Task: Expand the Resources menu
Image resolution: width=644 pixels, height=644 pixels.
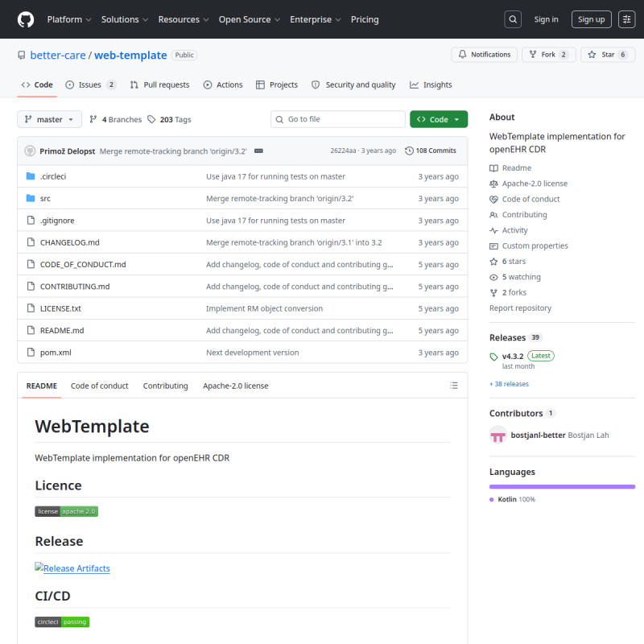Action: point(184,19)
